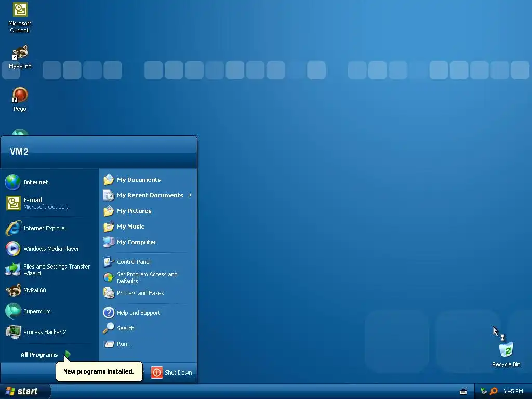Image resolution: width=532 pixels, height=399 pixels.
Task: Click the 6:45 PM taskbar clock
Action: [x=512, y=391]
